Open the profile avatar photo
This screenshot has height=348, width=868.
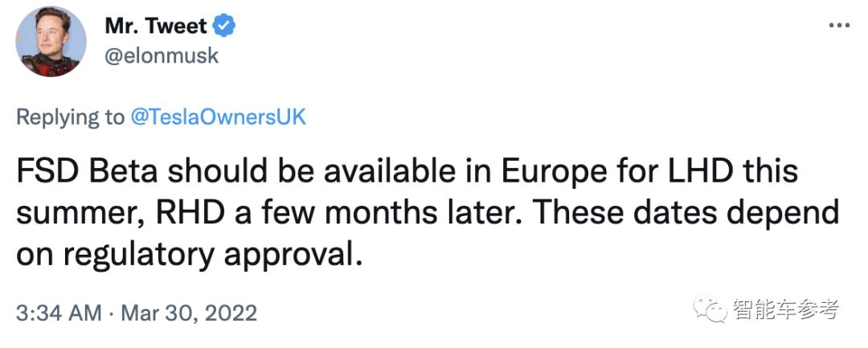(x=51, y=42)
